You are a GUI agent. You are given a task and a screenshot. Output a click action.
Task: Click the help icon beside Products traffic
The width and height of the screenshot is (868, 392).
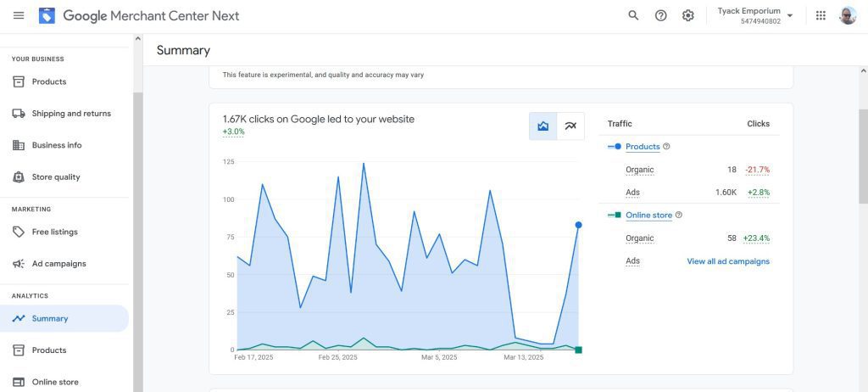coord(666,147)
